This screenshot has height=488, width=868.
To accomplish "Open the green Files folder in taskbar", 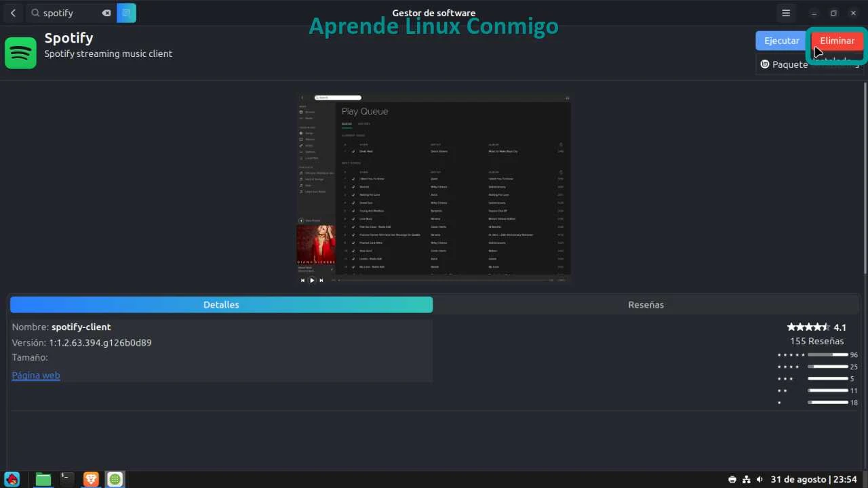I will (x=43, y=479).
